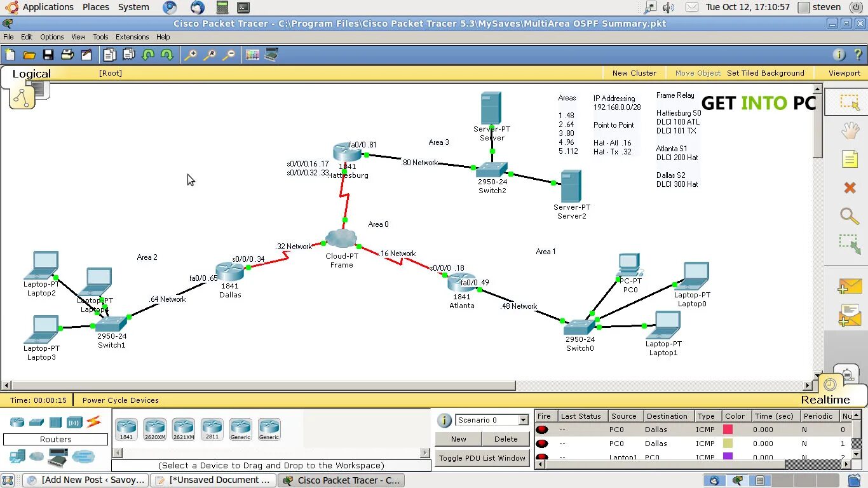The image size is (868, 488).
Task: Click the purple color swatch in PDU list
Action: pyautogui.click(x=728, y=457)
